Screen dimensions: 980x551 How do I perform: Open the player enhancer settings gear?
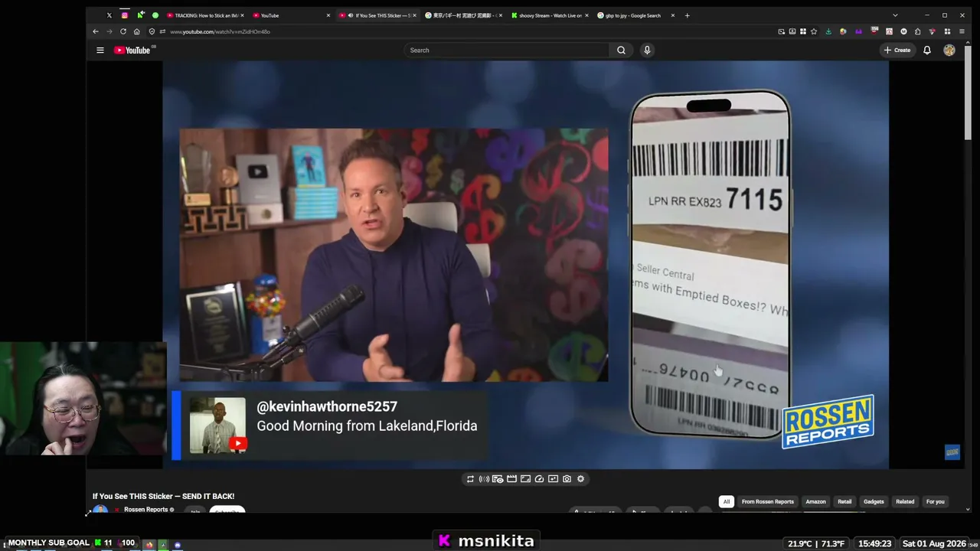tap(580, 479)
